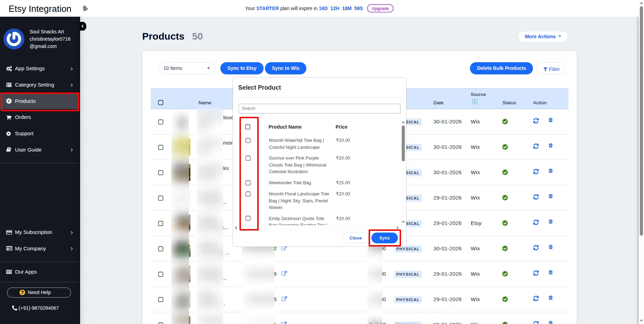Open the external link icon beside a product name
The image size is (644, 324).
point(284,248)
